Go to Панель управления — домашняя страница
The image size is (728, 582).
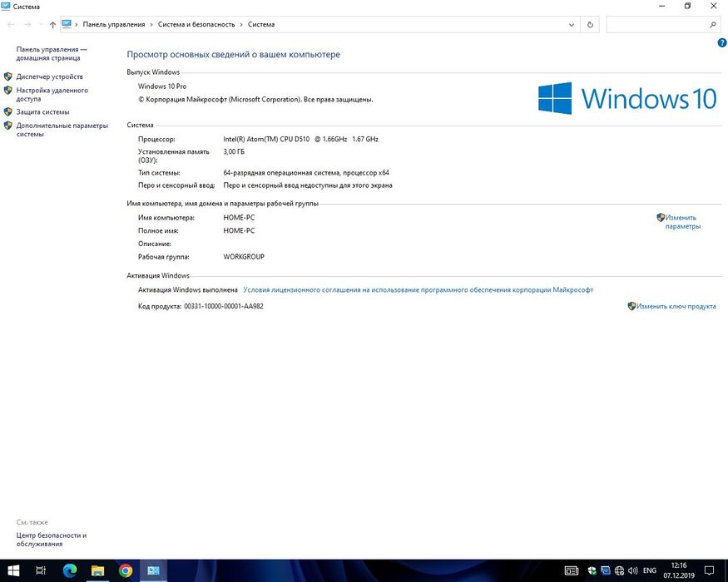(x=52, y=53)
